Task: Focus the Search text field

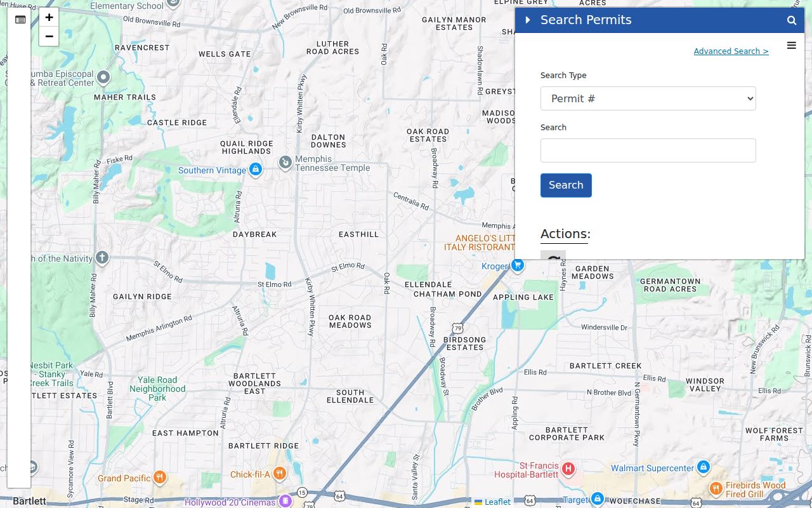Action: coord(648,150)
